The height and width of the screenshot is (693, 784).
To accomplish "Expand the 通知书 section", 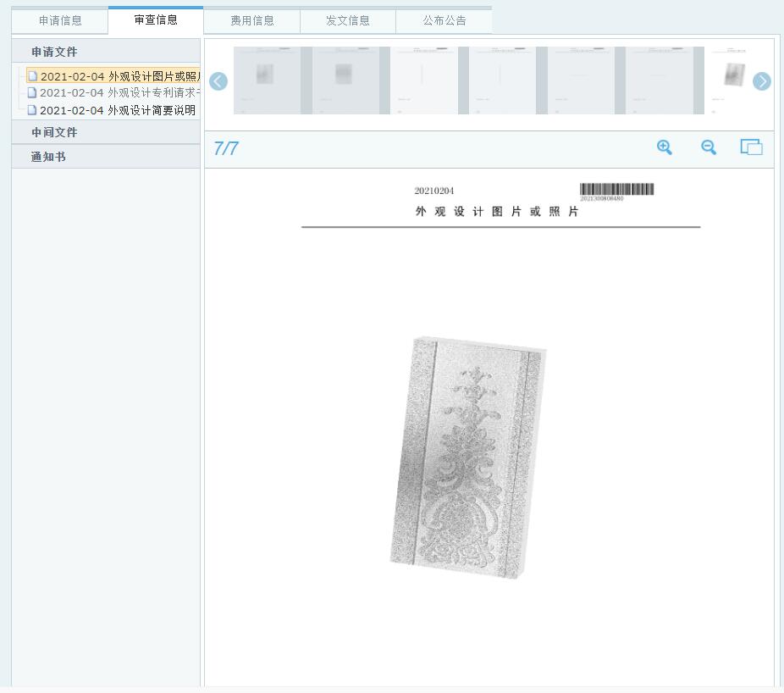I will (x=48, y=157).
